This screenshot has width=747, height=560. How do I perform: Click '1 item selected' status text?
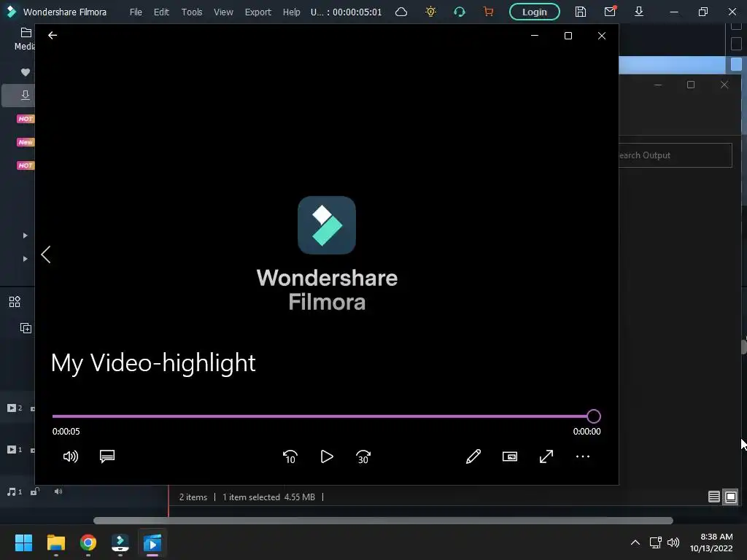pos(251,497)
